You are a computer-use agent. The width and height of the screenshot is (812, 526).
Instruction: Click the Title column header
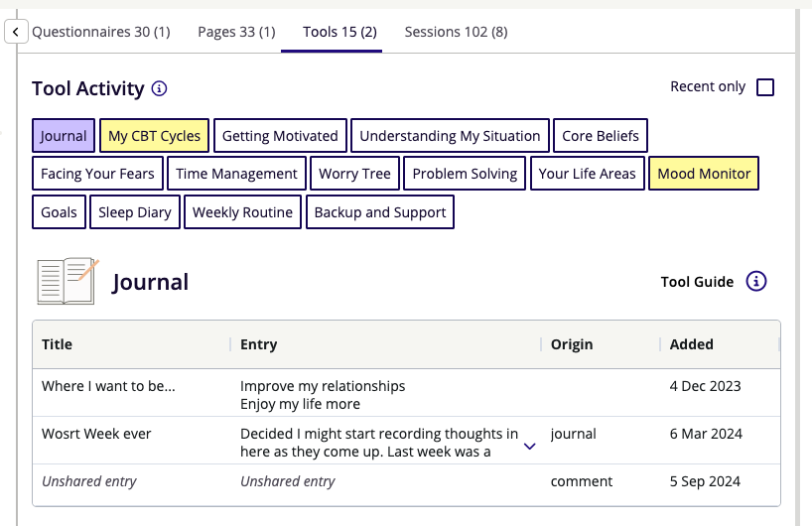click(x=57, y=344)
